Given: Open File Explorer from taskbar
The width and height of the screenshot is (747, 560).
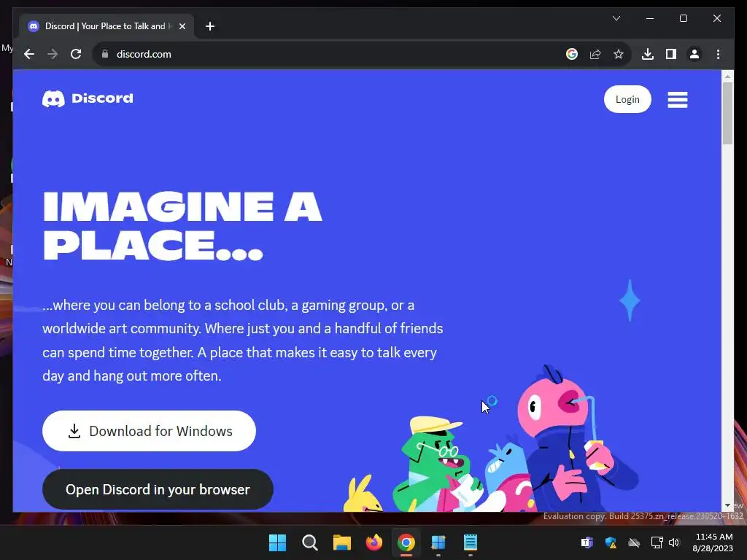Looking at the screenshot, I should point(341,542).
